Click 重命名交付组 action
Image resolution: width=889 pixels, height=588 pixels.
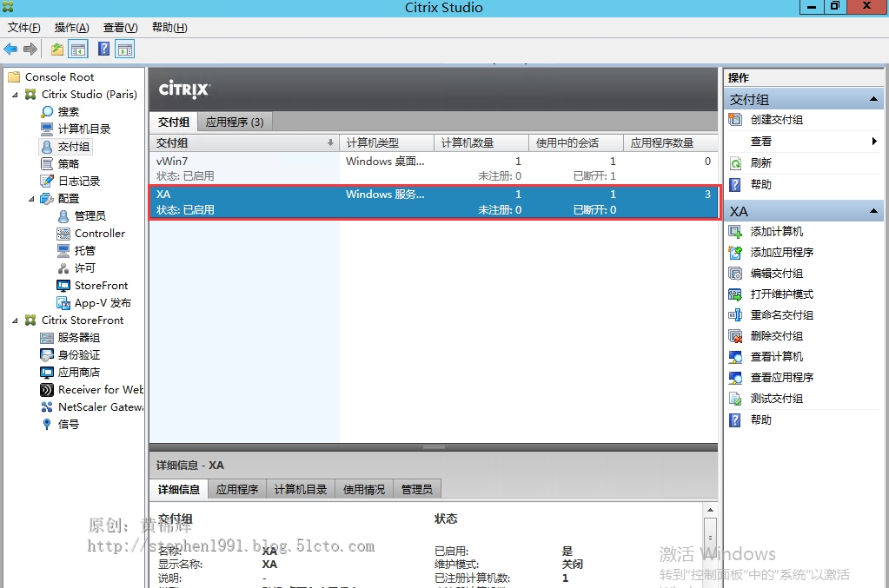[x=782, y=315]
